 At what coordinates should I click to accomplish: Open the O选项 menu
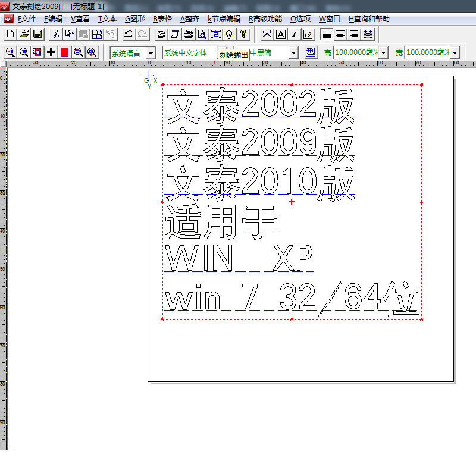pos(300,19)
